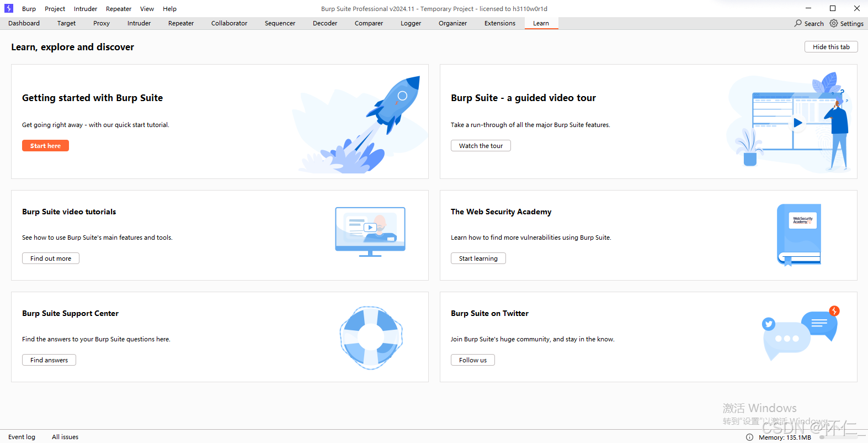This screenshot has height=443, width=868.
Task: Click the Watch the tour button
Action: (481, 146)
